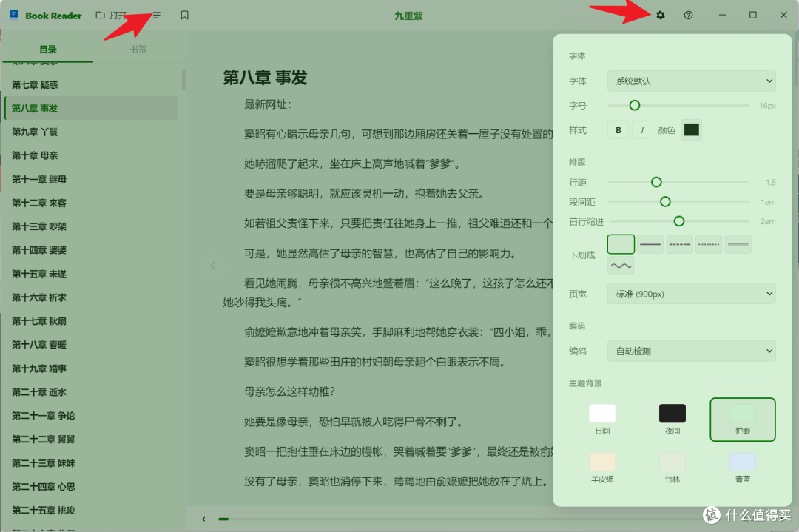Adjust the 字号 font size slider
This screenshot has height=532, width=799.
(678, 106)
